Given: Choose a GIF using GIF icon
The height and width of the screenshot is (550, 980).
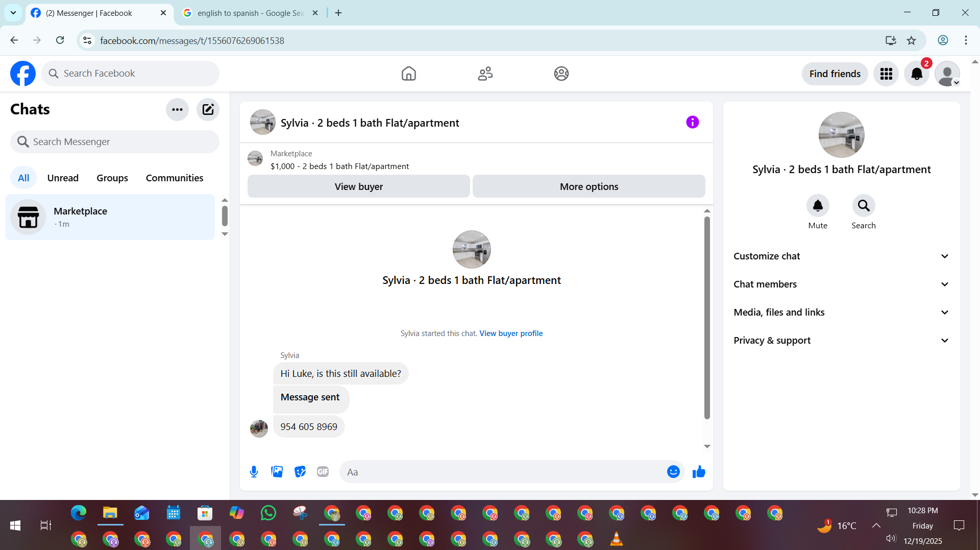Looking at the screenshot, I should coord(323,472).
